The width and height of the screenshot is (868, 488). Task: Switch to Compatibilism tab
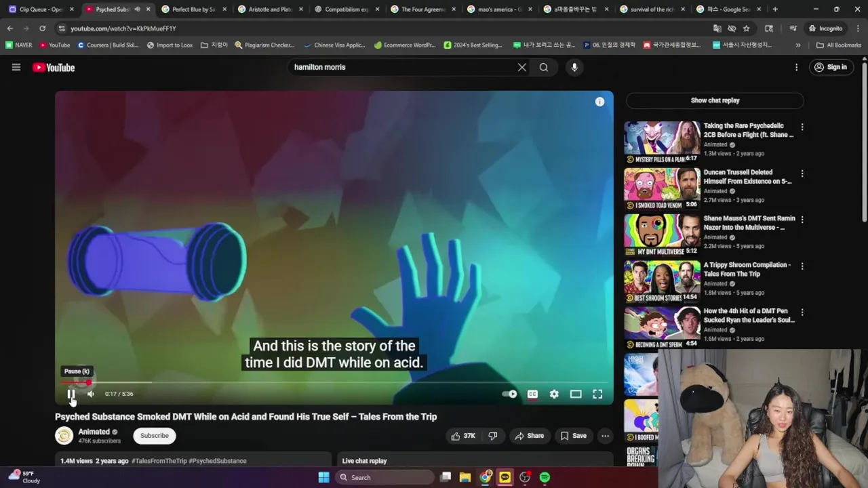[347, 9]
